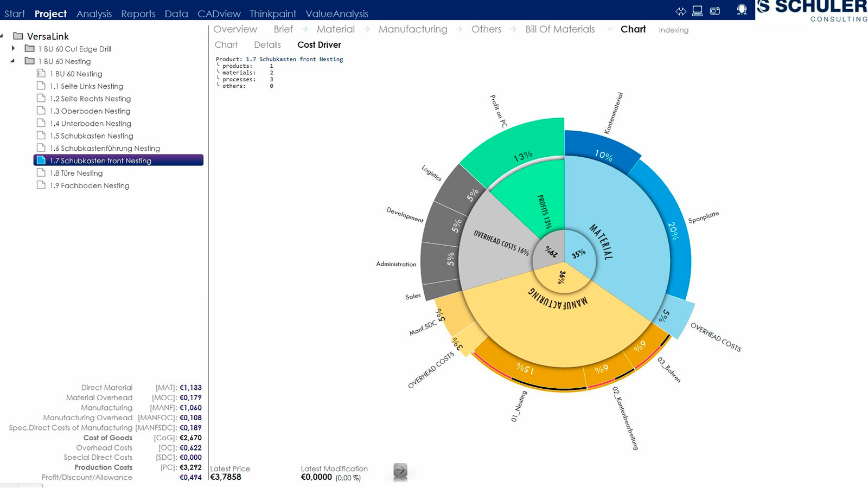
Task: Open the ValueAnalysis menu
Action: point(337,14)
